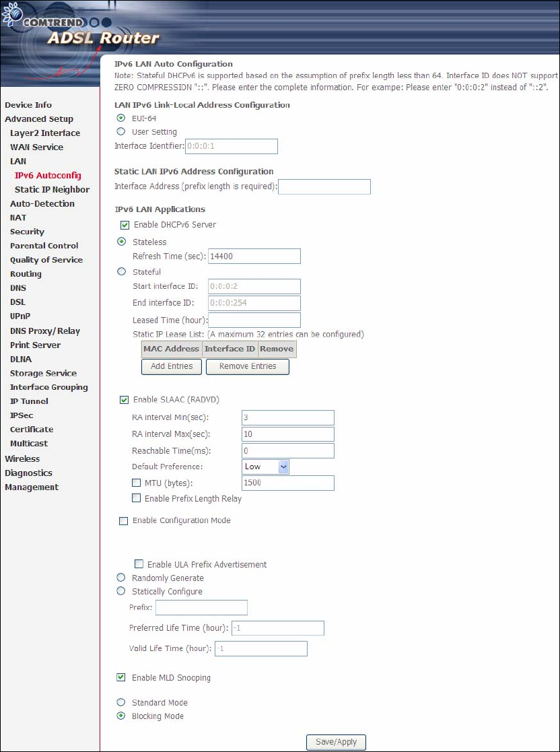Open DNS sidebar item
This screenshot has height=752, width=560.
click(x=17, y=288)
